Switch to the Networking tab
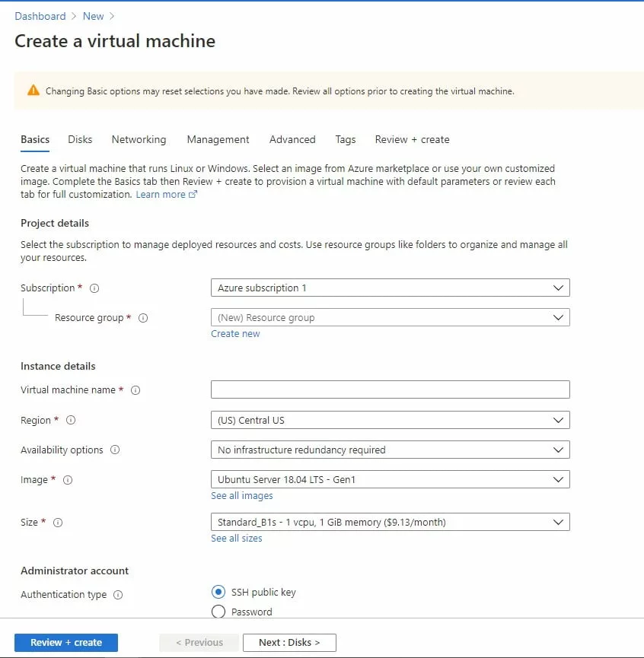644x658 pixels. (139, 140)
